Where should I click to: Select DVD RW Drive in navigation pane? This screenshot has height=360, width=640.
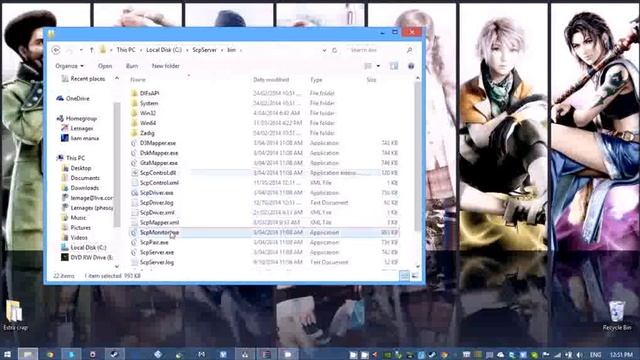tap(87, 258)
